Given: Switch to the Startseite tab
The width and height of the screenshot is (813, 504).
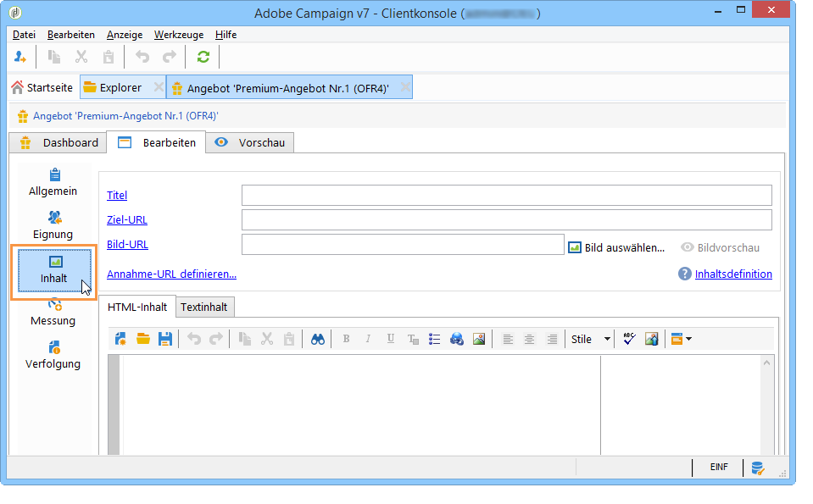Looking at the screenshot, I should 42,87.
